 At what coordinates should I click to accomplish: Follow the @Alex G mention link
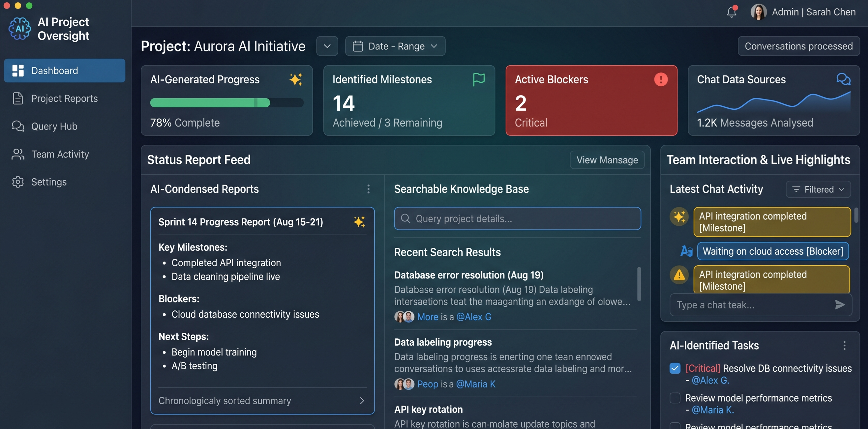coord(473,317)
